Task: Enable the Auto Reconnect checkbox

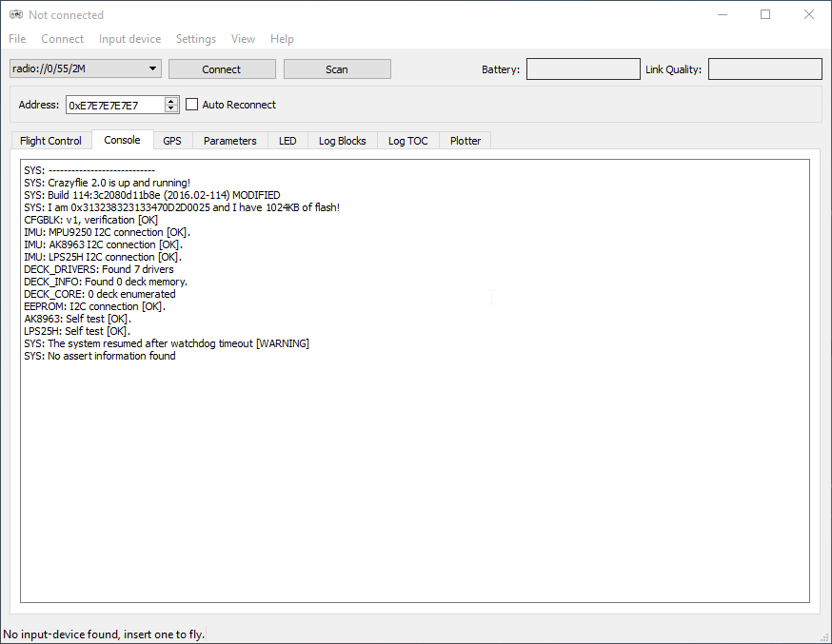Action: 191,105
